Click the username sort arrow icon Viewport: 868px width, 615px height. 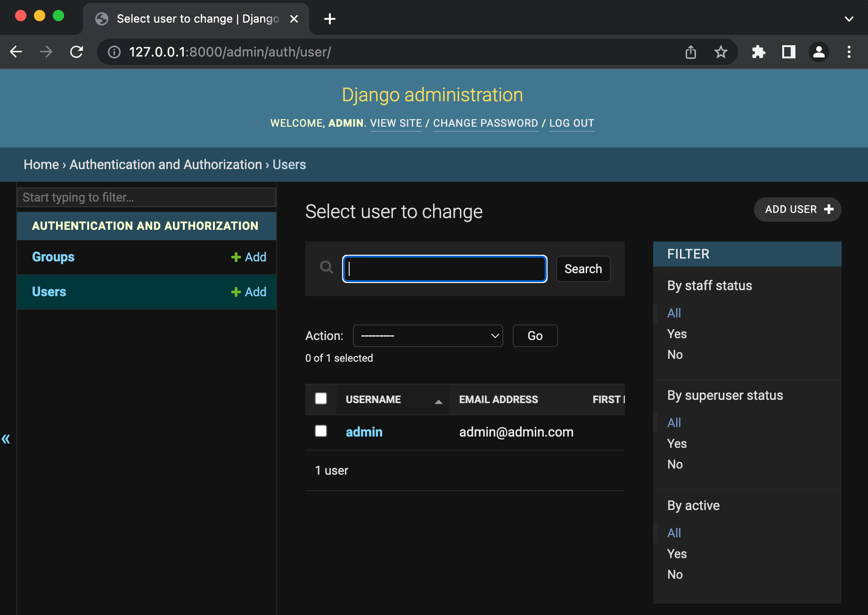click(439, 402)
